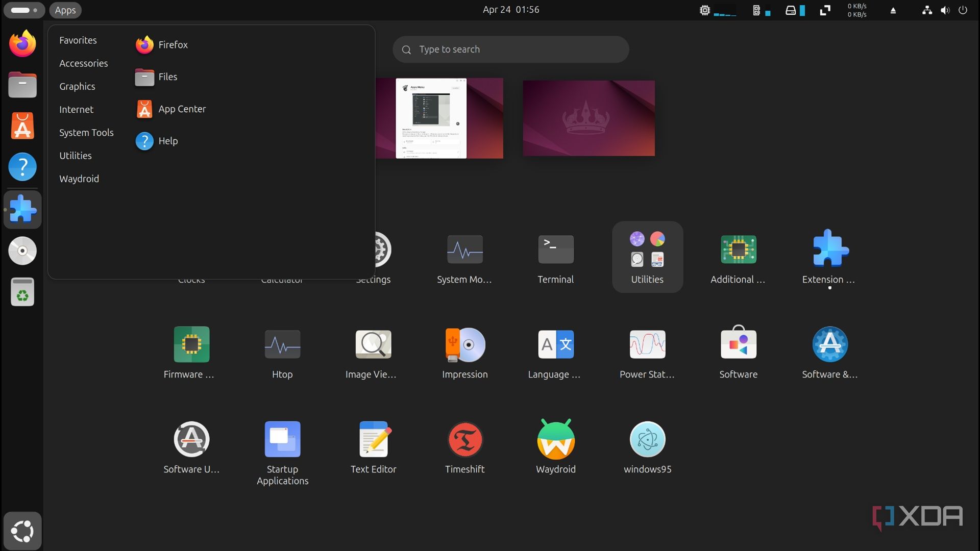Open Extension Manager in app grid

[829, 258]
